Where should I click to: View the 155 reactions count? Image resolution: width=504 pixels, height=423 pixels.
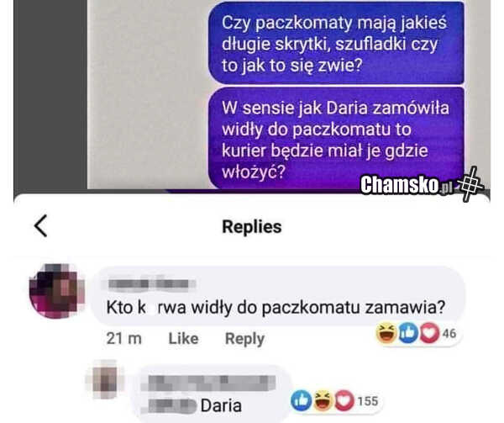click(368, 401)
